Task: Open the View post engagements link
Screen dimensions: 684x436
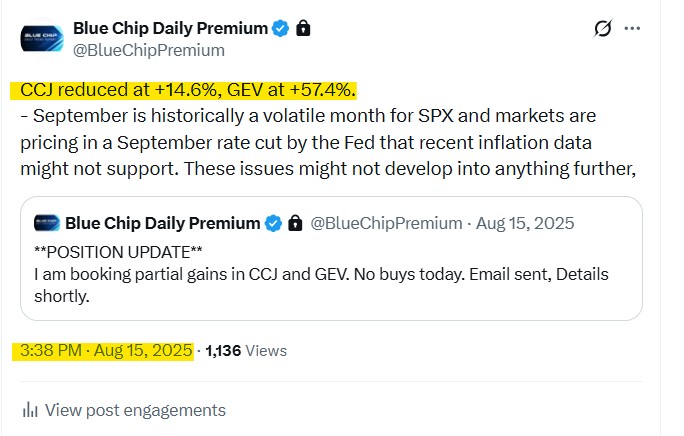Action: (x=135, y=409)
